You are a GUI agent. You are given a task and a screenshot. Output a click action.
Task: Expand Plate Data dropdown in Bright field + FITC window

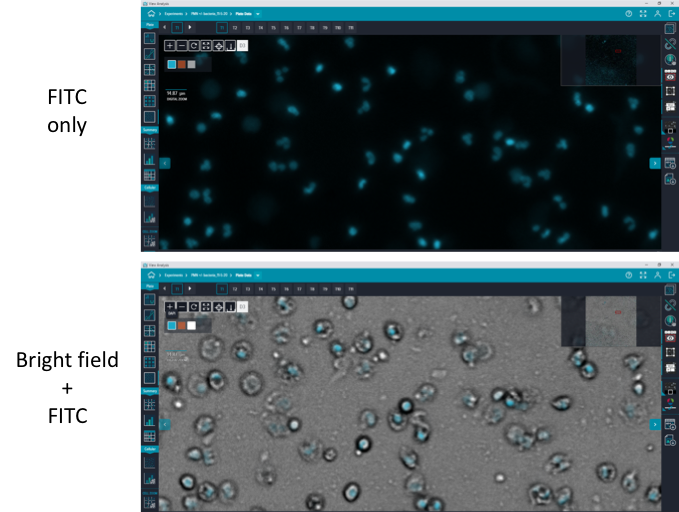click(258, 275)
